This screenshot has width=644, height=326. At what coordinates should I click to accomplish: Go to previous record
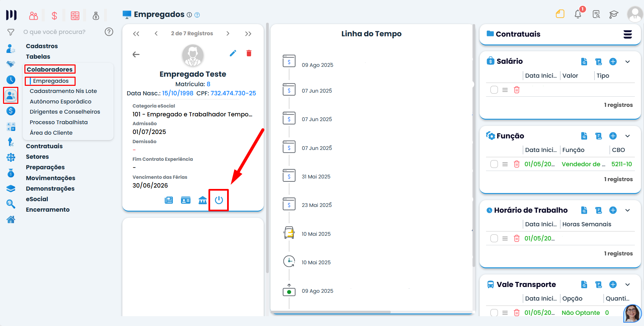click(156, 34)
